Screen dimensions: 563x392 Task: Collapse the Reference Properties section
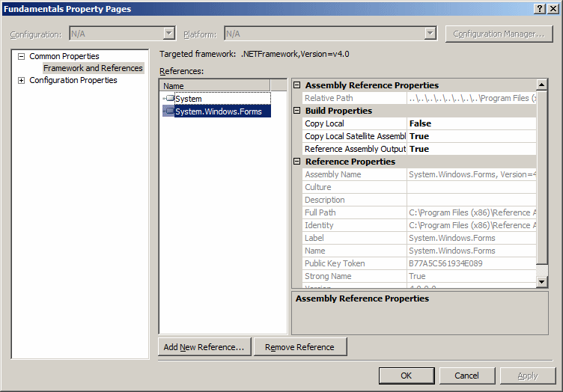click(x=297, y=162)
